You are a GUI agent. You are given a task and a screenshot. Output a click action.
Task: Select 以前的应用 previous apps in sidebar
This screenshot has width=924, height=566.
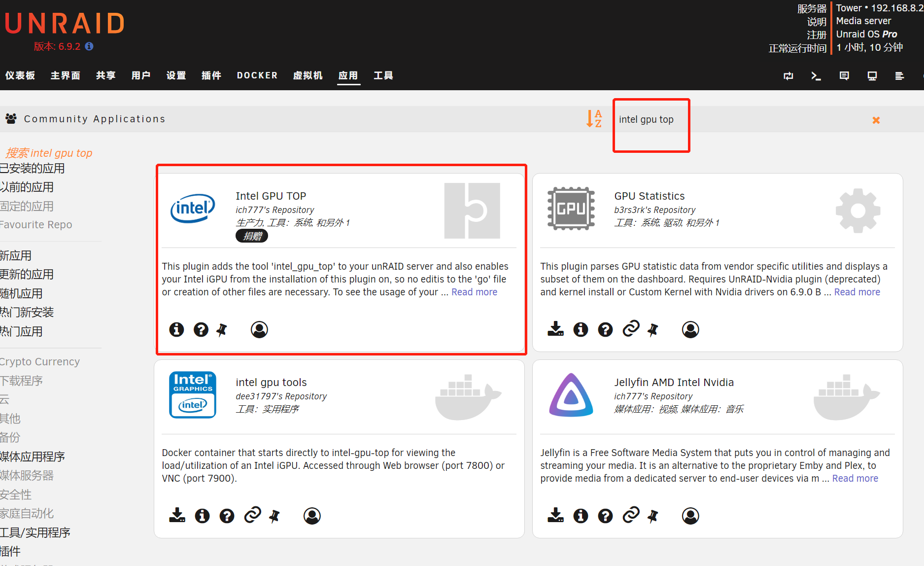(x=27, y=187)
